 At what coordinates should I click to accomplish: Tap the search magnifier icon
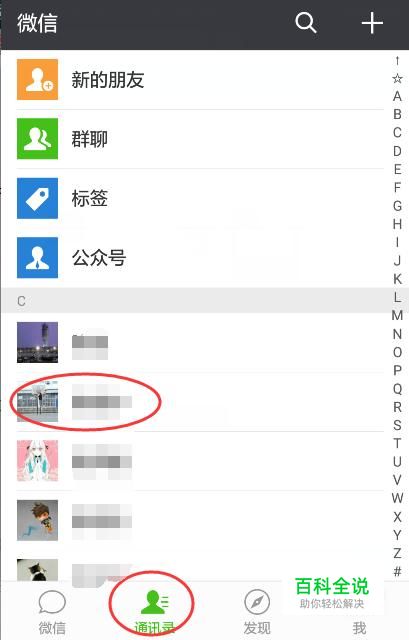(x=306, y=22)
